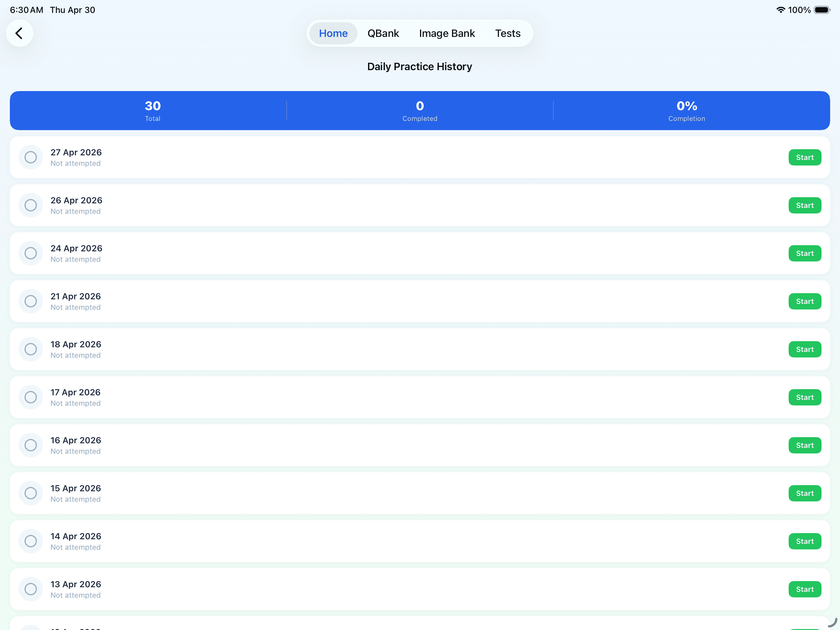This screenshot has height=630, width=840.
Task: Tap the Wi-Fi status icon
Action: pos(780,10)
